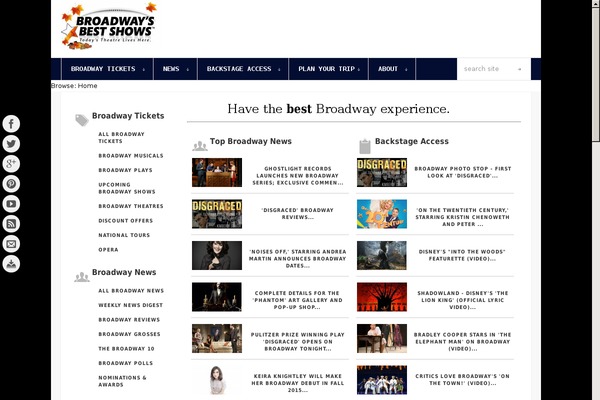
Task: Open On the Twentieth Century thumbnail
Action: click(x=382, y=214)
